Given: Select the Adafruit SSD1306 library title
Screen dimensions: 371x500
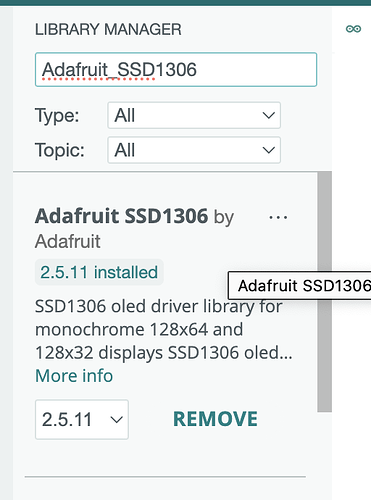Looking at the screenshot, I should [122, 216].
